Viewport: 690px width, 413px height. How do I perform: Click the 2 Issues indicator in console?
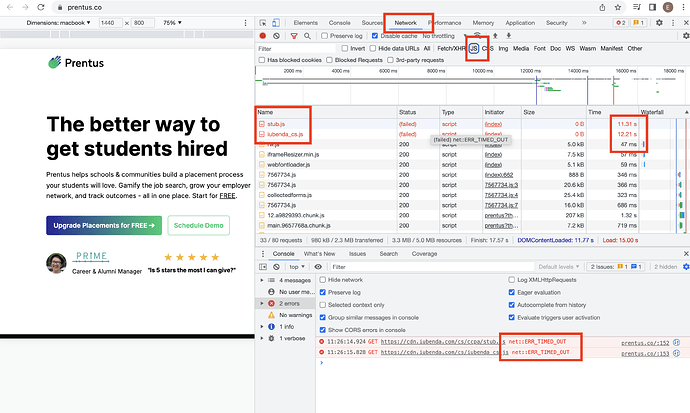coord(616,267)
